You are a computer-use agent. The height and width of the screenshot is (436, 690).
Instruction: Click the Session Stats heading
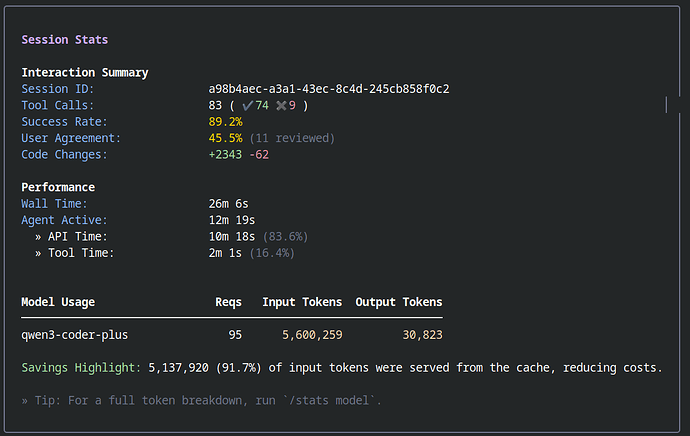pyautogui.click(x=64, y=40)
